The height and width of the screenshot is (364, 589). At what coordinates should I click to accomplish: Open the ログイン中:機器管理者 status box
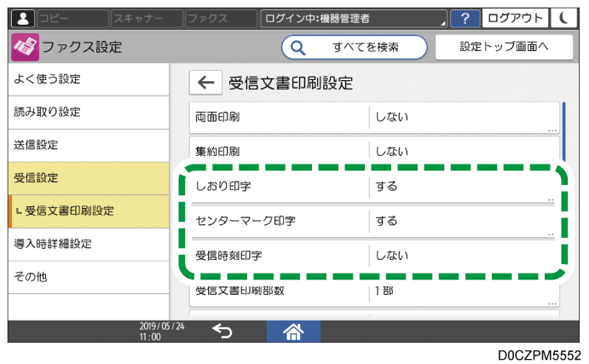coord(354,19)
